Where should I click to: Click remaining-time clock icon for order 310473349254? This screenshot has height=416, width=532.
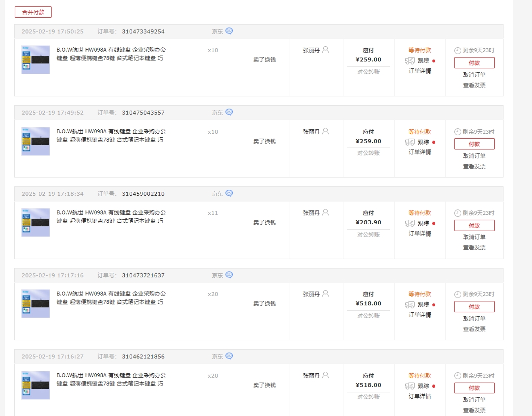[458, 51]
